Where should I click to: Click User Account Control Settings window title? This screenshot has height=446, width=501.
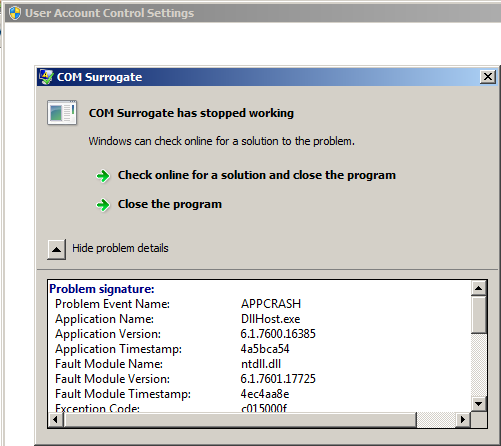110,13
